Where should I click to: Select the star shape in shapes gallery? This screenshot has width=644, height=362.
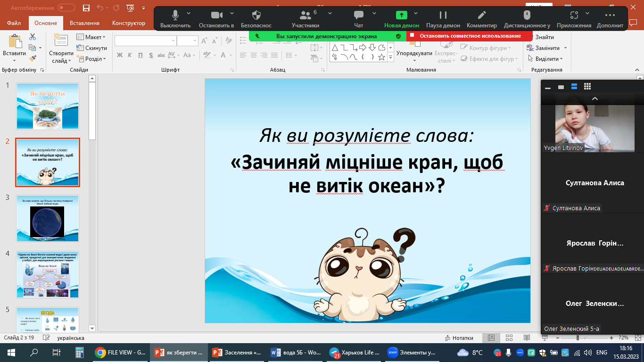tap(382, 57)
